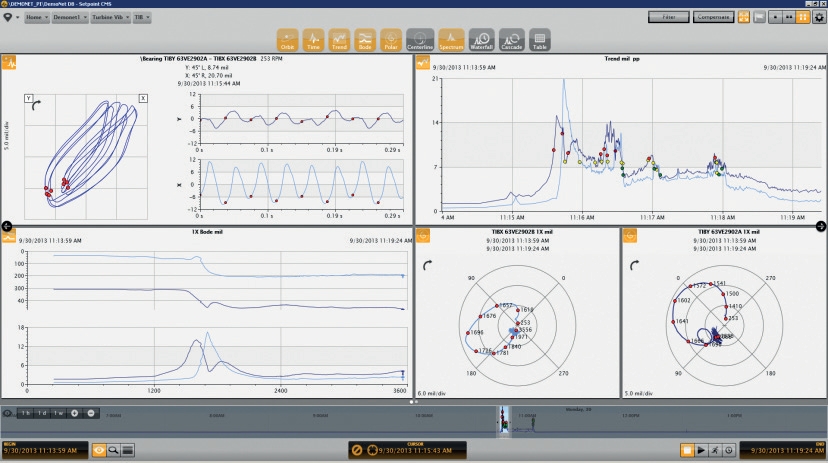Open the Home breadcrumb dropdown

point(36,17)
